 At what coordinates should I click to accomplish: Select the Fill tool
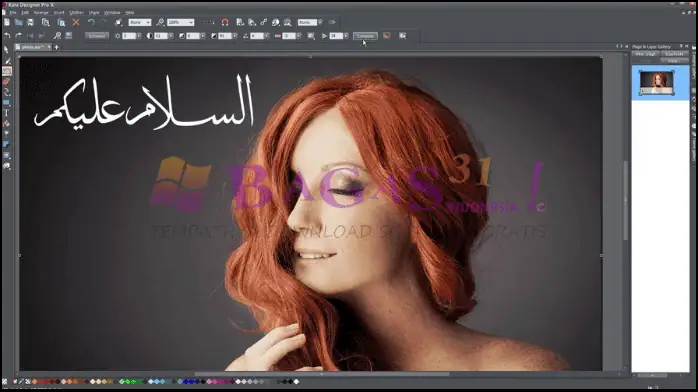pyautogui.click(x=7, y=124)
